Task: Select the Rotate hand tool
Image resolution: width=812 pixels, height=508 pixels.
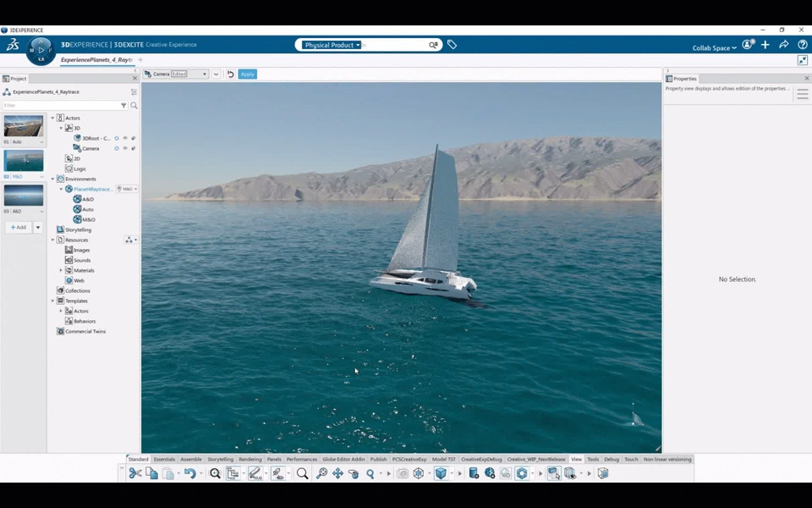Action: coord(354,473)
